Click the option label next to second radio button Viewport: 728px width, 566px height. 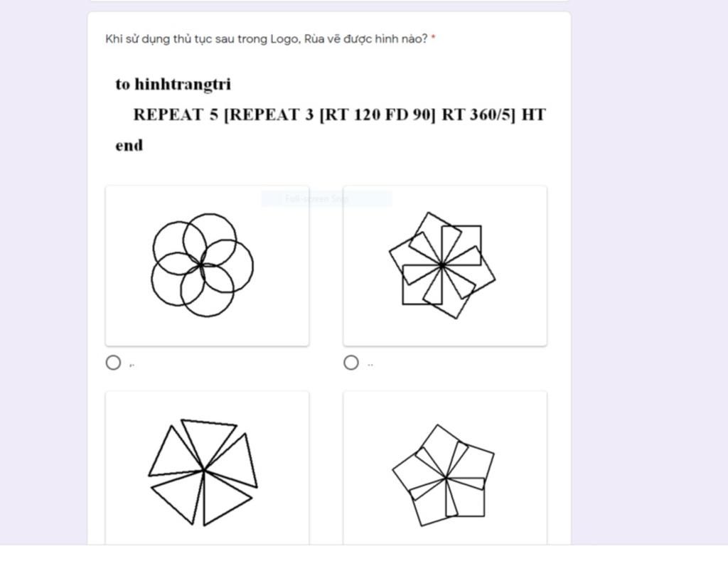tap(370, 365)
